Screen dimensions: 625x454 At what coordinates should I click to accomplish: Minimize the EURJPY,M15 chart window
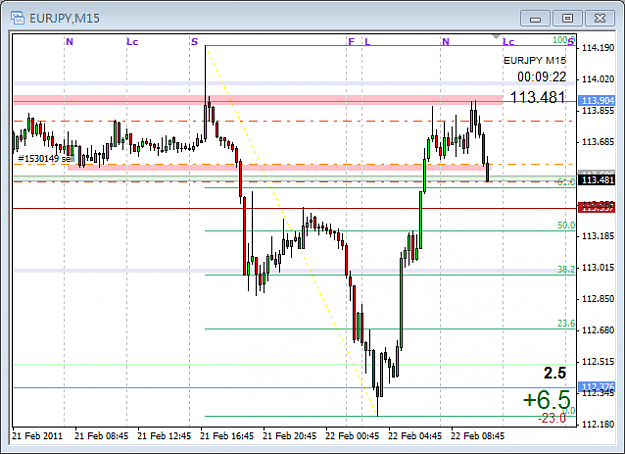click(x=535, y=18)
